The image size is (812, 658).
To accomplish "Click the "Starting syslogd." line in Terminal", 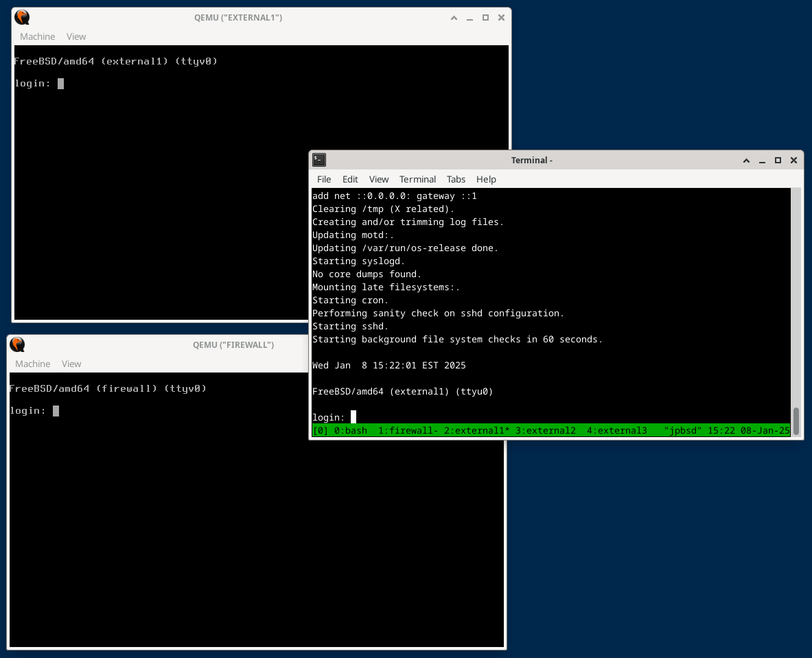I will (x=358, y=261).
